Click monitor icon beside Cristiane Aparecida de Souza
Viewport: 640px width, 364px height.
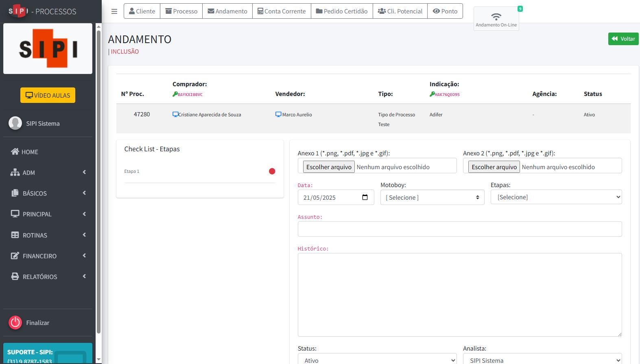click(x=175, y=114)
